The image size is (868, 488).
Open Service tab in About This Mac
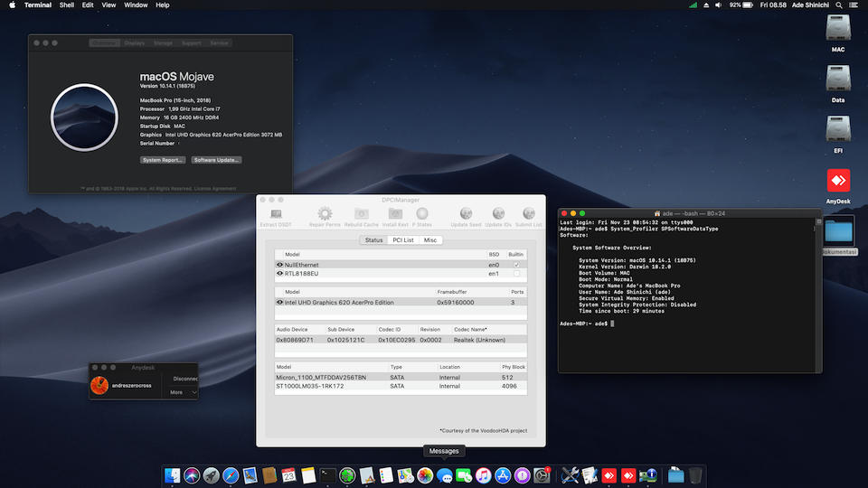pyautogui.click(x=219, y=43)
